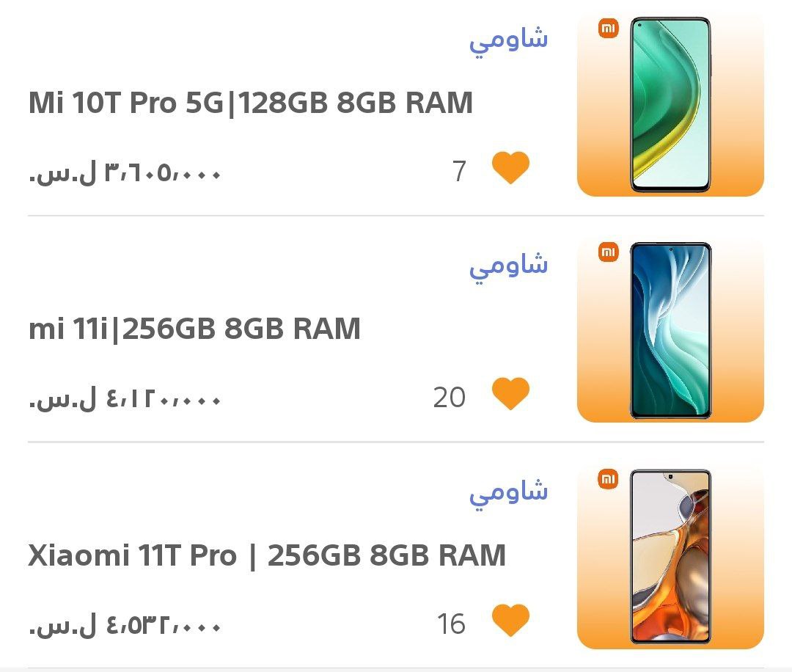Open the Xiaomi 11T Pro phone thumbnail

pyautogui.click(x=670, y=558)
